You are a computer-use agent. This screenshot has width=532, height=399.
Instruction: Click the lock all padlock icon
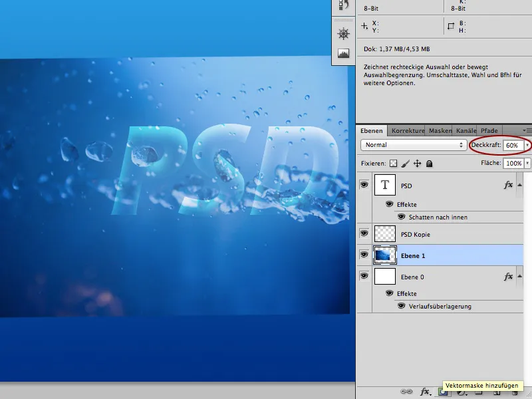[x=429, y=162]
